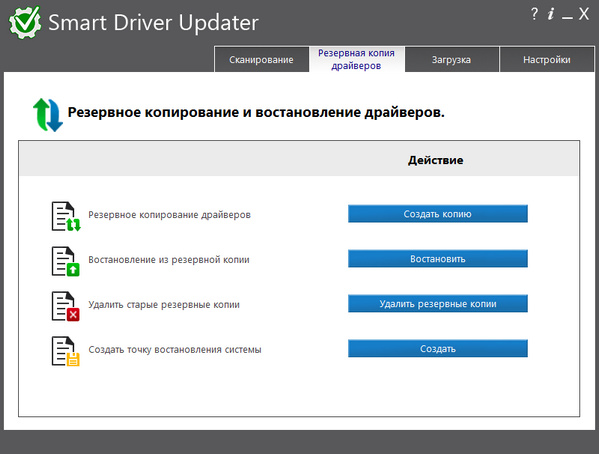This screenshot has height=454, width=599.
Task: Click the delete backups document icon with red X
Action: coord(65,306)
